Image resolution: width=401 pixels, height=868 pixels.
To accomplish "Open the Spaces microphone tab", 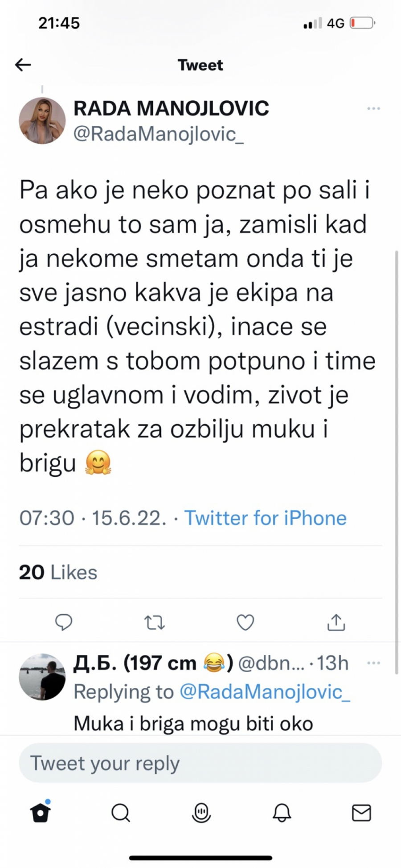I will pyautogui.click(x=201, y=813).
